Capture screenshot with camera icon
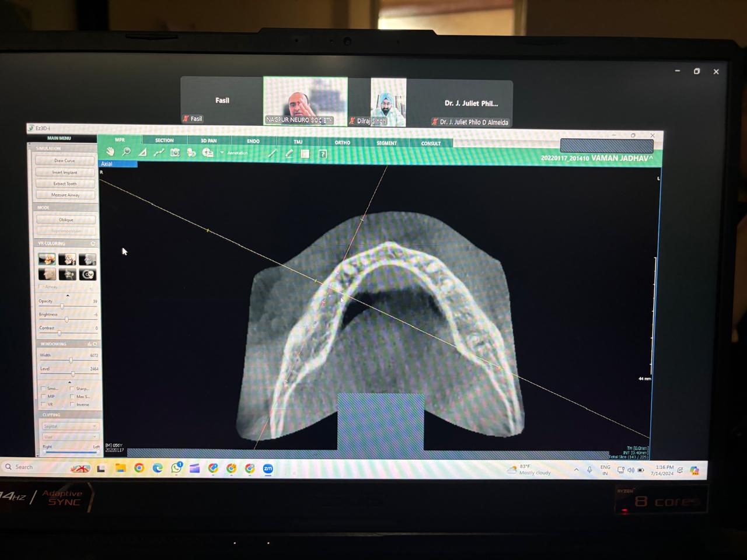 click(174, 152)
